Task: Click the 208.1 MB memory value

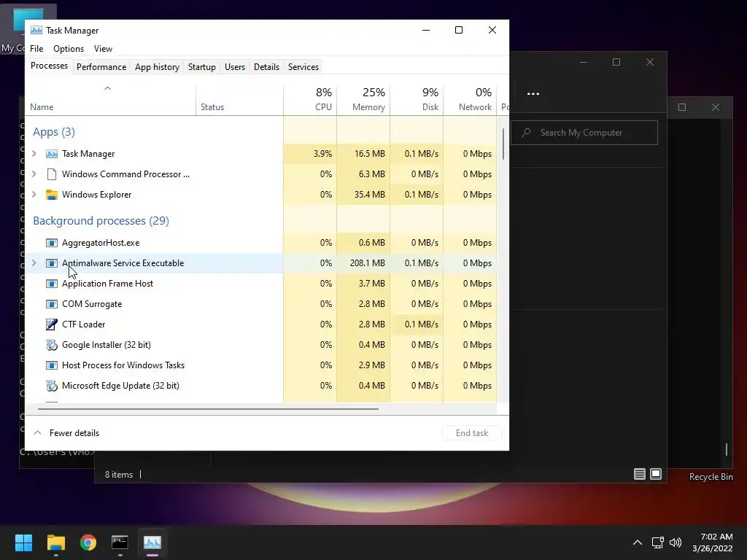Action: 368,263
